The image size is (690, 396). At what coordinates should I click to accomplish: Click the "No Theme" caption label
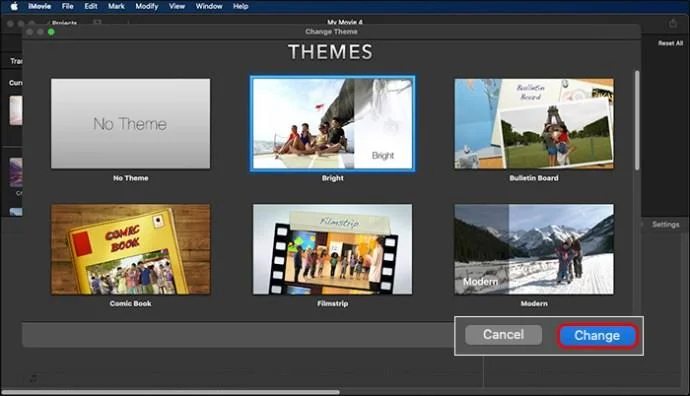130,178
